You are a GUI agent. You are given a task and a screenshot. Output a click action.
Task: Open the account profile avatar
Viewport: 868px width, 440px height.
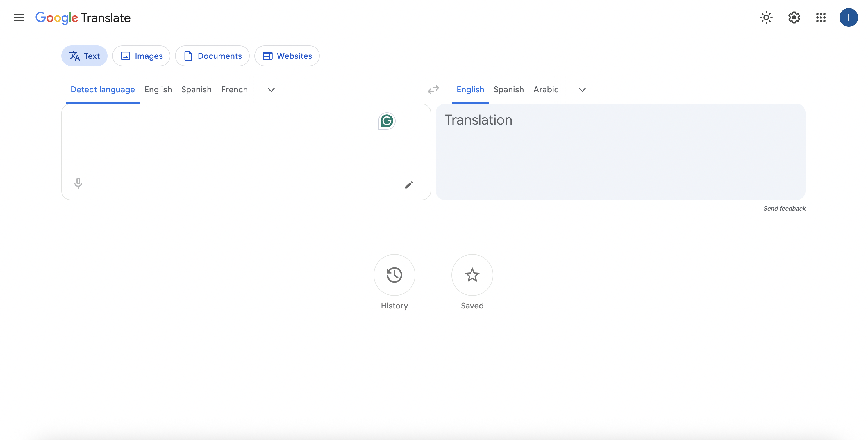pyautogui.click(x=849, y=17)
